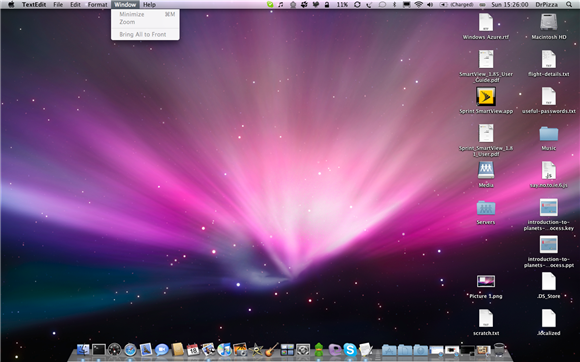Image resolution: width=580 pixels, height=362 pixels.
Task: Click Bluetooth icon in menu bar
Action: [x=394, y=4]
